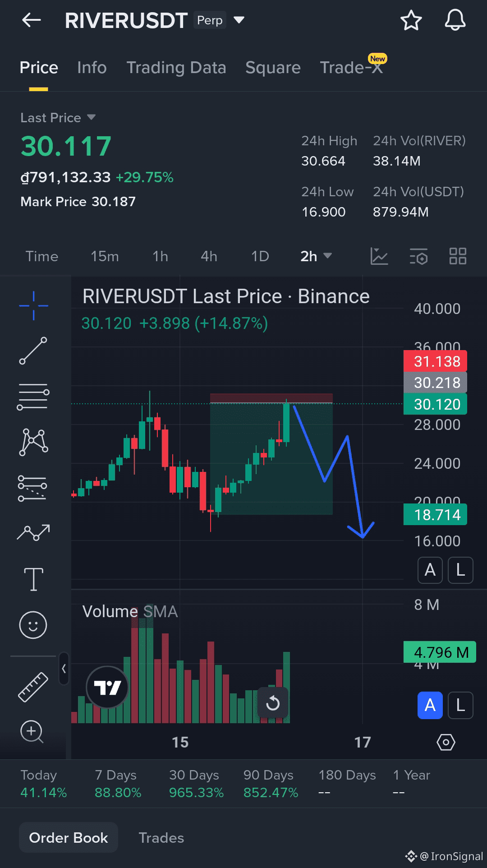The height and width of the screenshot is (868, 487).
Task: Toggle auto scale A on volume pane
Action: pyautogui.click(x=430, y=705)
